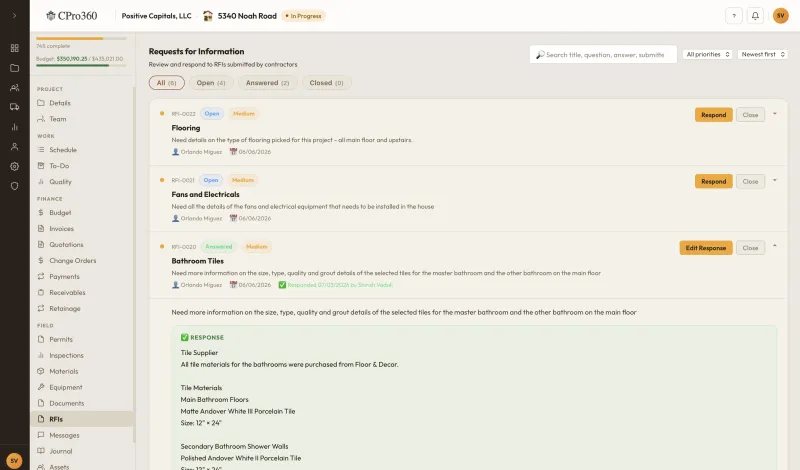This screenshot has width=800, height=470.
Task: Open the single user icon in rail
Action: tap(14, 146)
